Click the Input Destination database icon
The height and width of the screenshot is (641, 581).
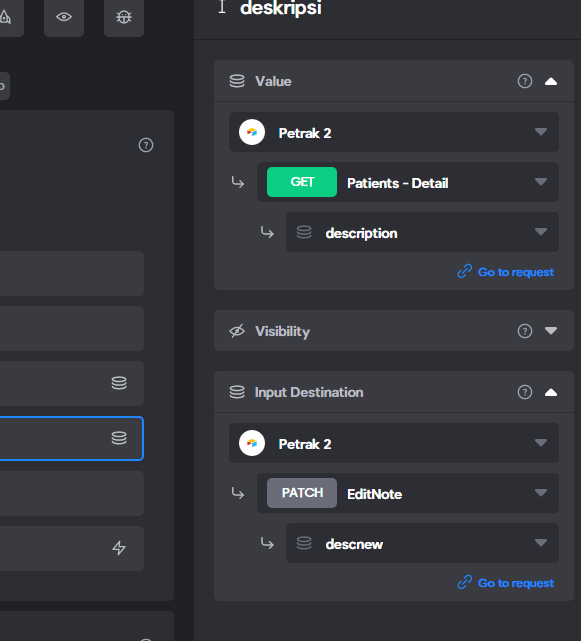(237, 392)
